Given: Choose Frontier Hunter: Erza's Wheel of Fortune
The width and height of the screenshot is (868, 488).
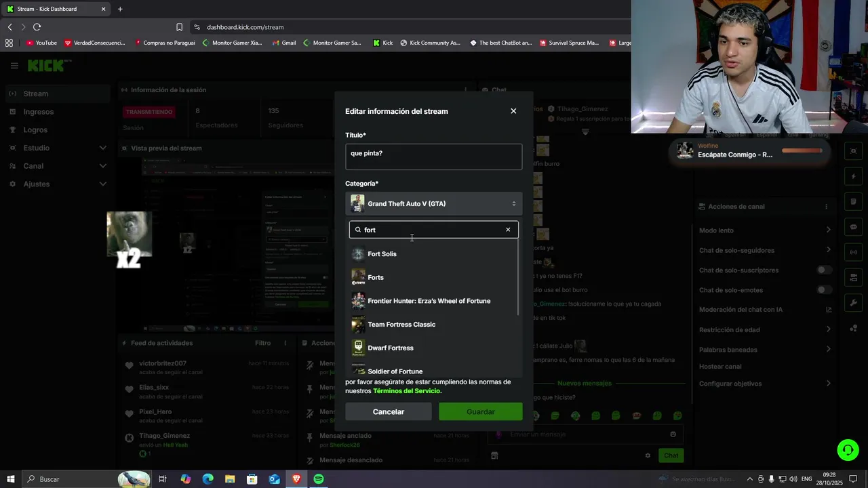Looking at the screenshot, I should point(433,301).
